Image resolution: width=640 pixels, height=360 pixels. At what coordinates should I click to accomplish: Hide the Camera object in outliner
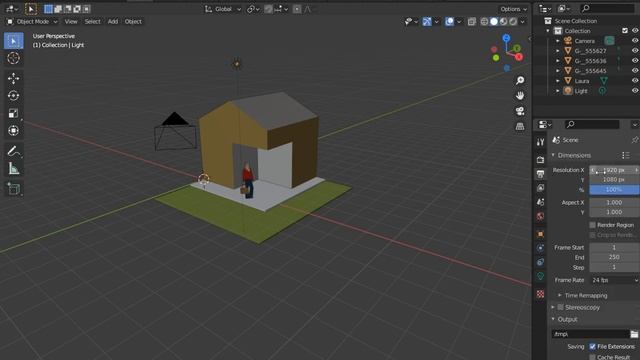click(635, 40)
